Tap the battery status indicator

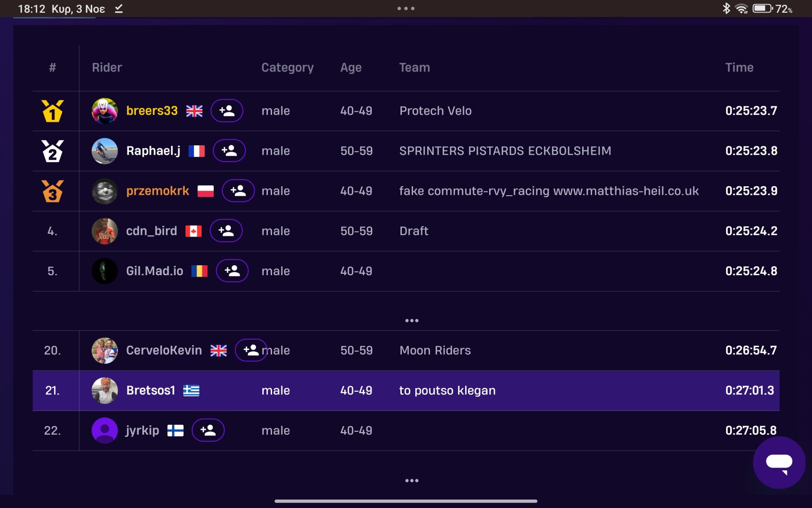pyautogui.click(x=773, y=8)
